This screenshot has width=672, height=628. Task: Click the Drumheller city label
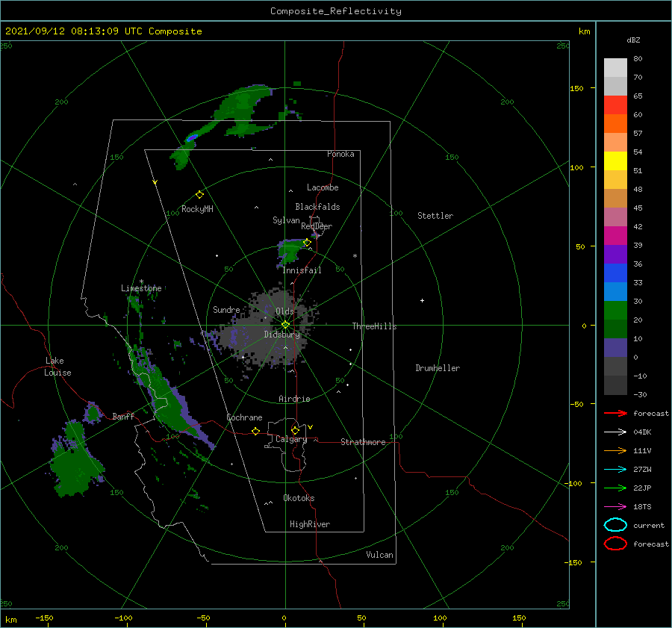click(438, 368)
